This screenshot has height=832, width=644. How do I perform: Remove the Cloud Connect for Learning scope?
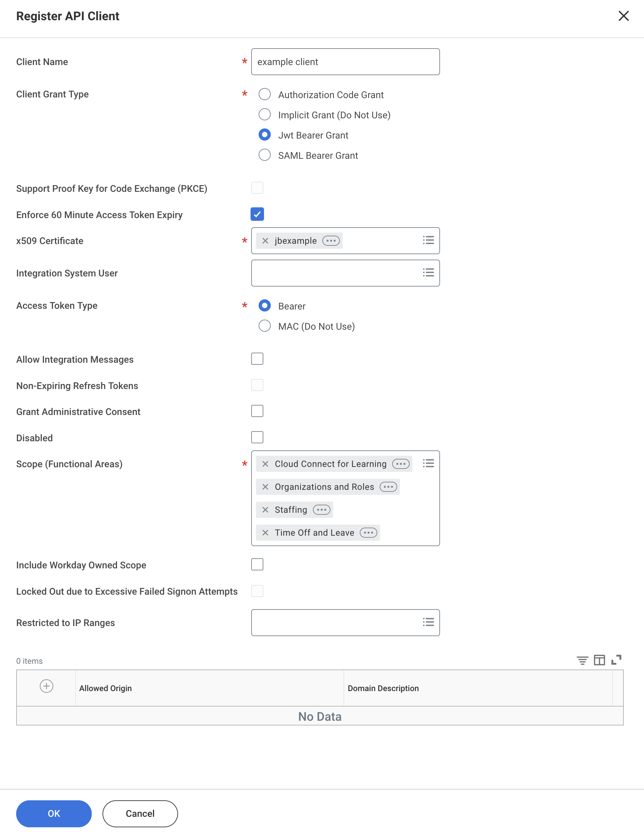pyautogui.click(x=265, y=464)
